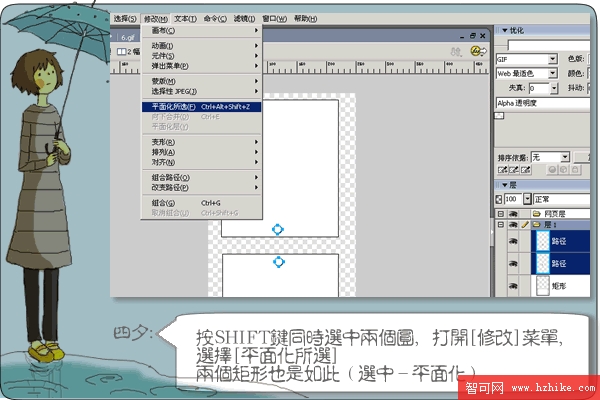This screenshot has height=400, width=600.
Task: Select the 矩形 layer thumbnail
Action: [x=543, y=285]
